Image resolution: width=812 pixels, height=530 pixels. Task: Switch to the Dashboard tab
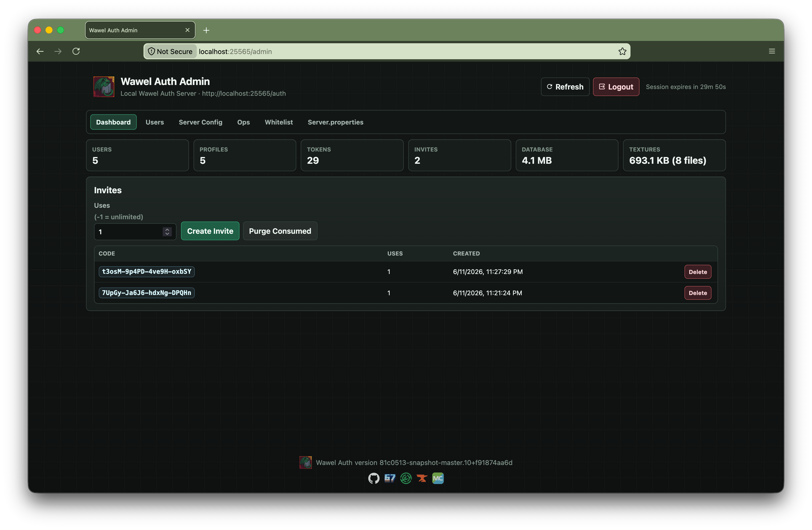click(113, 122)
